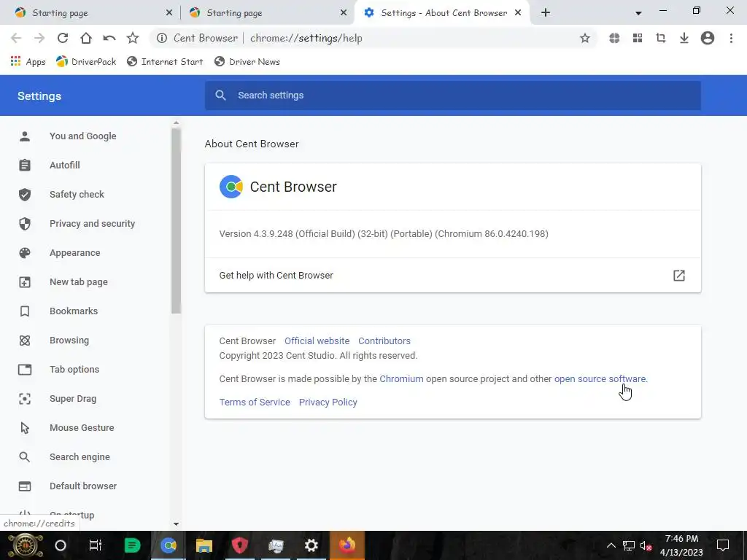Click the muted volume tray icon

[646, 546]
